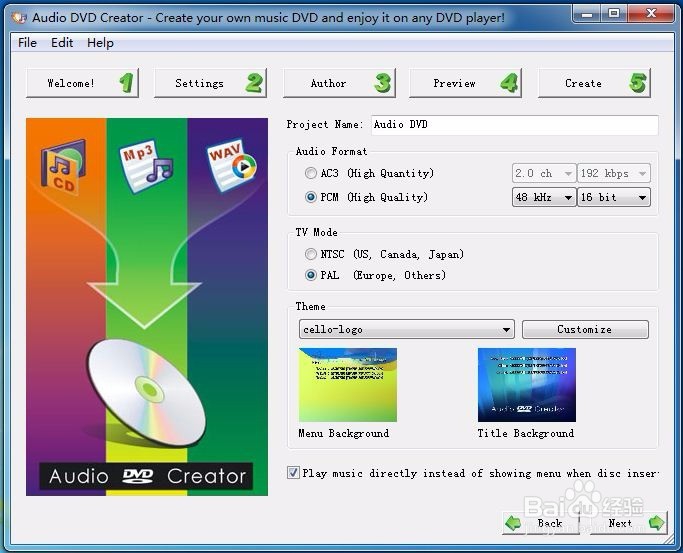The image size is (683, 553).
Task: Click the silver DVD disc image
Action: point(147,392)
